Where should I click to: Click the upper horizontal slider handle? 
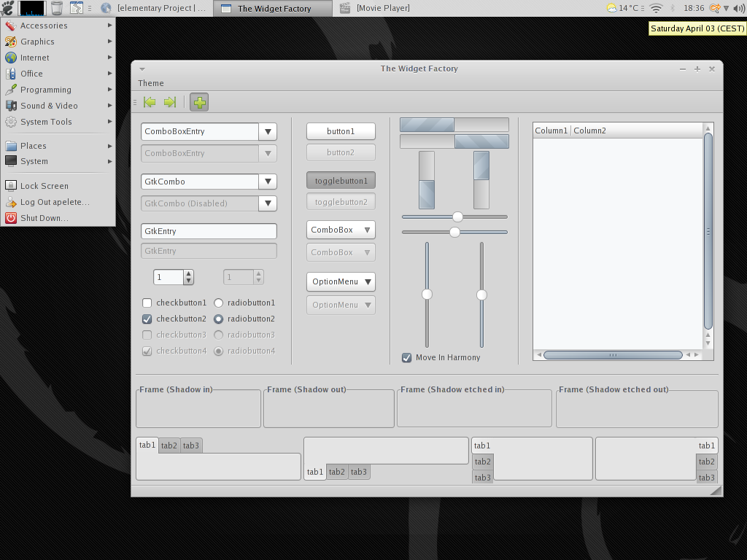(x=457, y=217)
